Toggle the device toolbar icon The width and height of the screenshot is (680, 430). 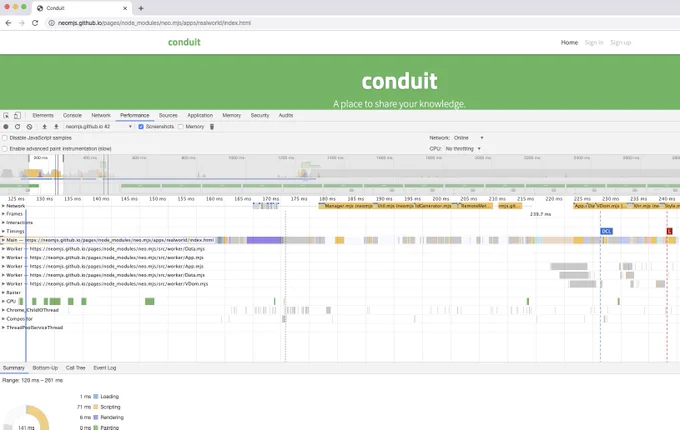tap(17, 115)
